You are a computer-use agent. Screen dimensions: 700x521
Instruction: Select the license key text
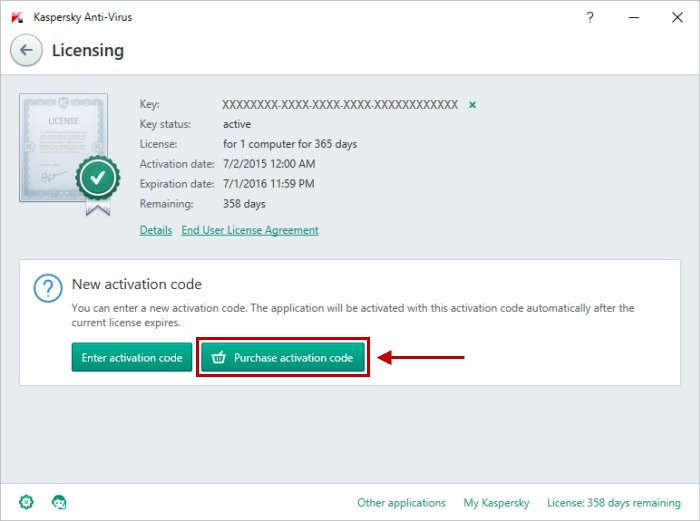340,104
